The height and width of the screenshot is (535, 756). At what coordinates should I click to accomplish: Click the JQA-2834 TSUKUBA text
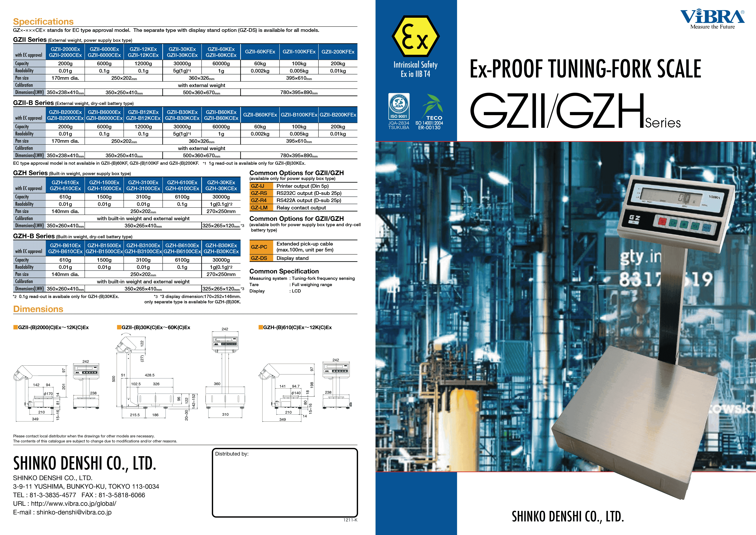tap(399, 125)
